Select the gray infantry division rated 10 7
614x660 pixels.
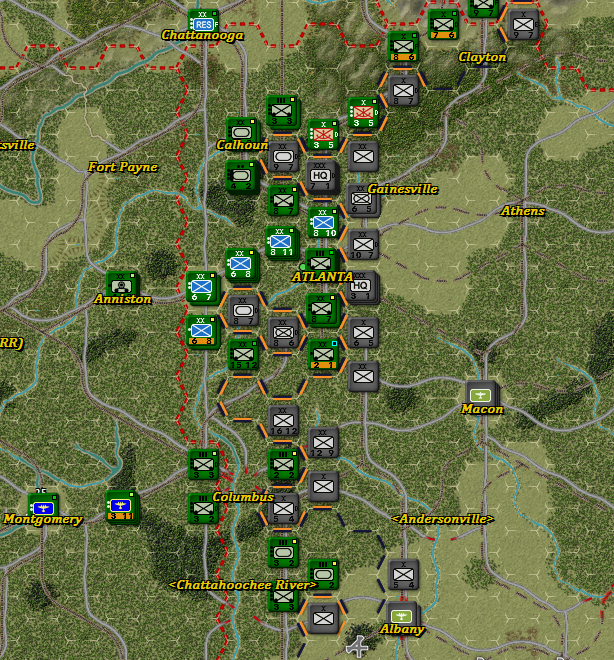(363, 245)
